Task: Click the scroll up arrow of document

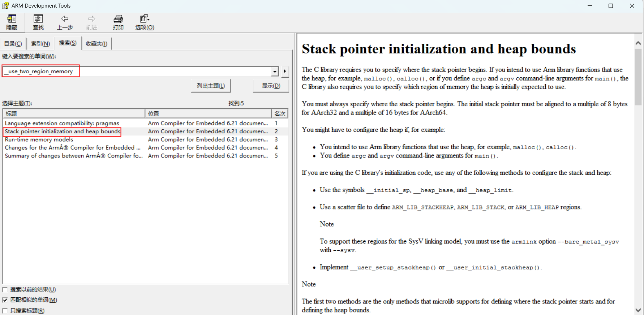Action: point(638,43)
